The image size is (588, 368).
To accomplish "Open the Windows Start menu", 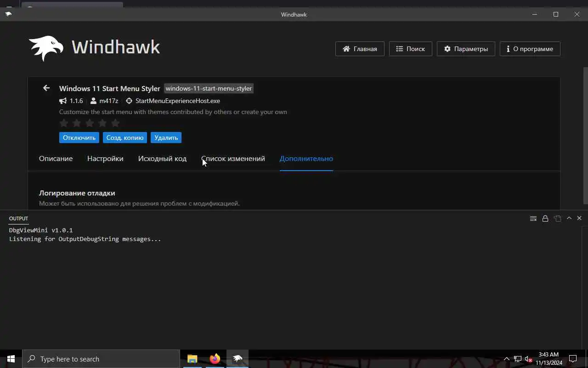I will coord(11,359).
